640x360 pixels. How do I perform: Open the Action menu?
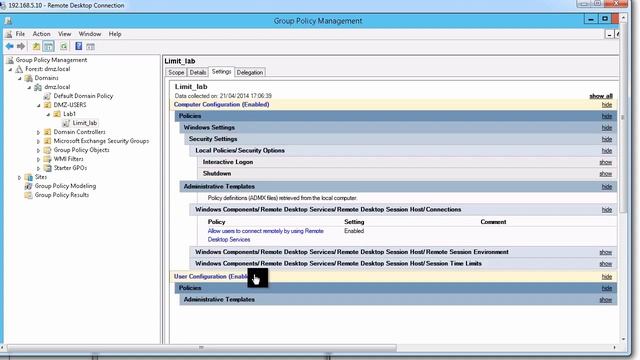[x=42, y=34]
